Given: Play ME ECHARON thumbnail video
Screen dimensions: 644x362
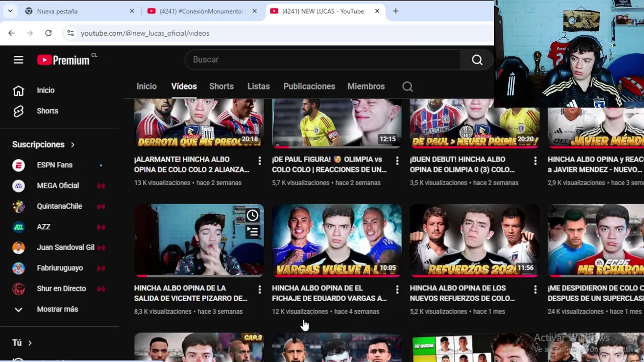Looking at the screenshot, I should 596,240.
